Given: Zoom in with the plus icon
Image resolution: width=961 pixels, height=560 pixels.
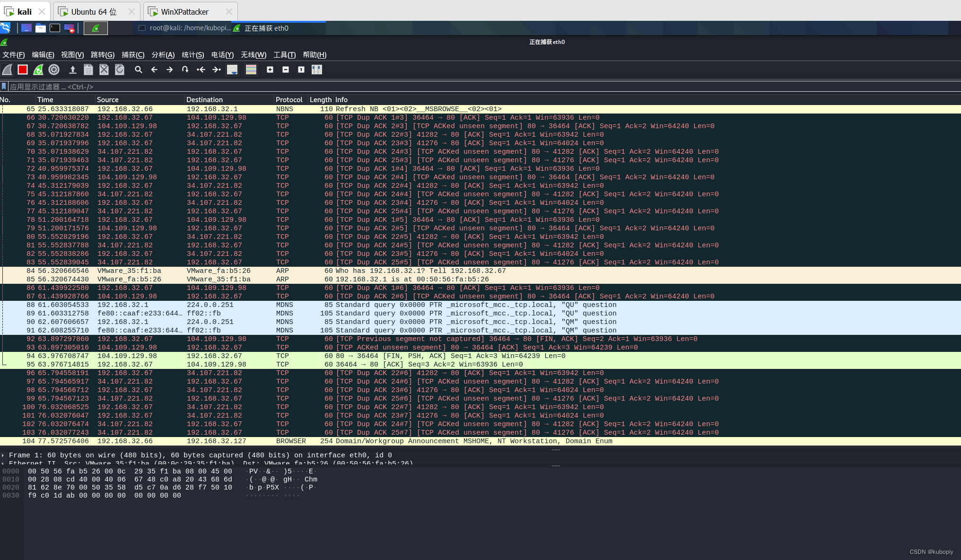Looking at the screenshot, I should (x=270, y=70).
